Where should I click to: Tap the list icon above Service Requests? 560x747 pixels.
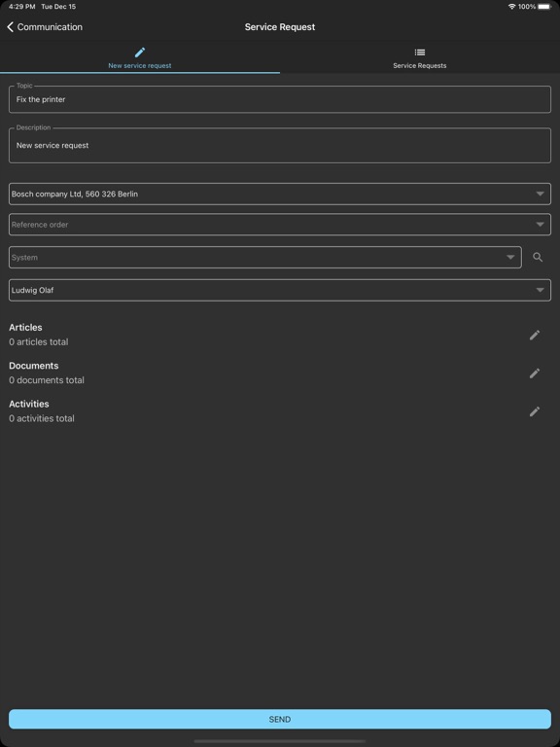click(x=420, y=53)
